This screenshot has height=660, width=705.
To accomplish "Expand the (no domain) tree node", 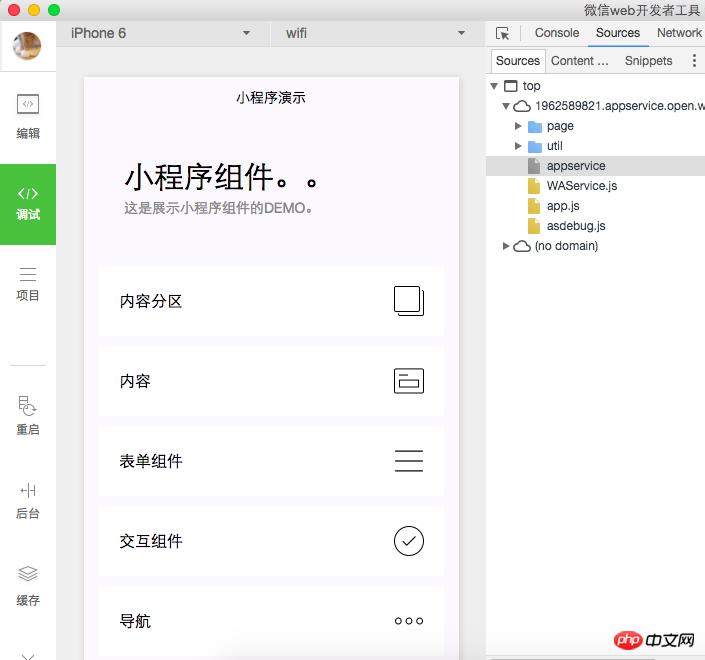I will (x=507, y=246).
